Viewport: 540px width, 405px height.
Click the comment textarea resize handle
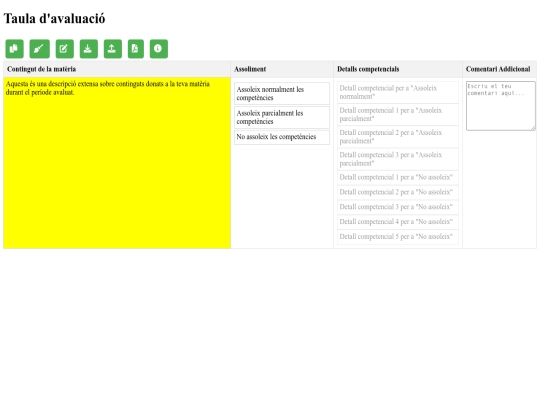click(x=533, y=128)
